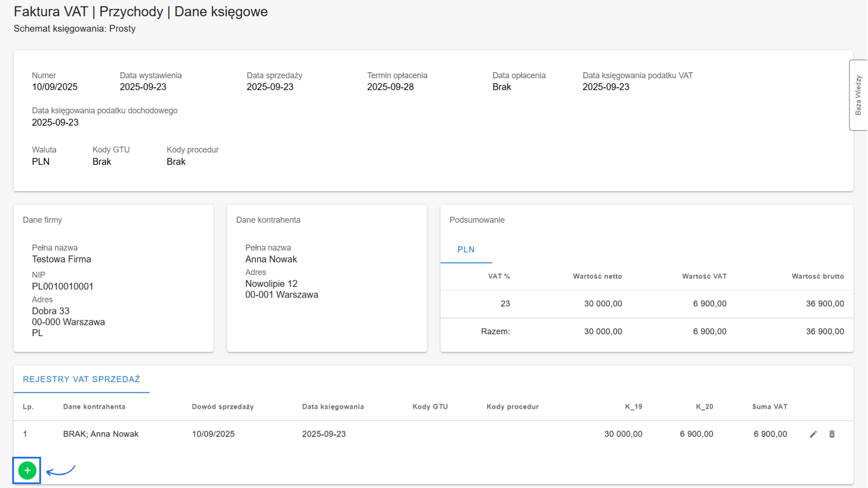The image size is (868, 488).
Task: Click the invoice number 10/09/2025 value
Action: 55,87
